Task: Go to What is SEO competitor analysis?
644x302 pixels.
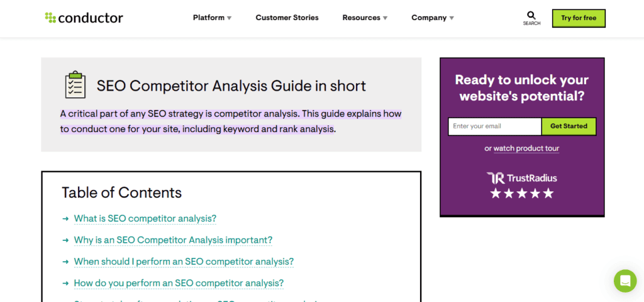Action: pyautogui.click(x=145, y=218)
